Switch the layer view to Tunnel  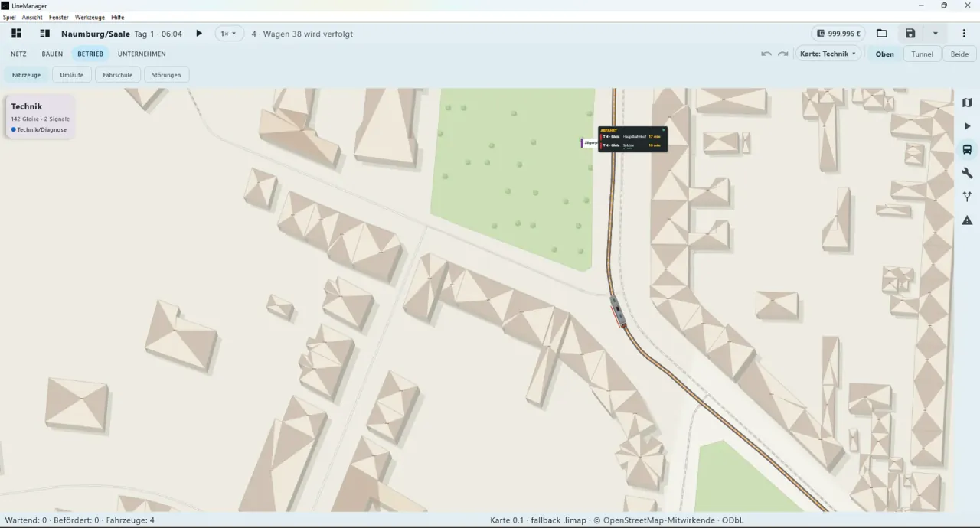pos(922,54)
